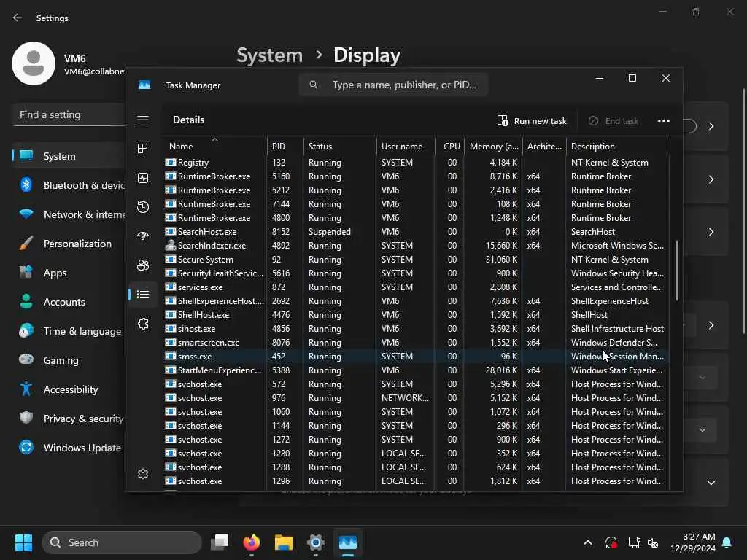This screenshot has height=560, width=747.
Task: Click the Find a setting search field
Action: click(x=69, y=114)
